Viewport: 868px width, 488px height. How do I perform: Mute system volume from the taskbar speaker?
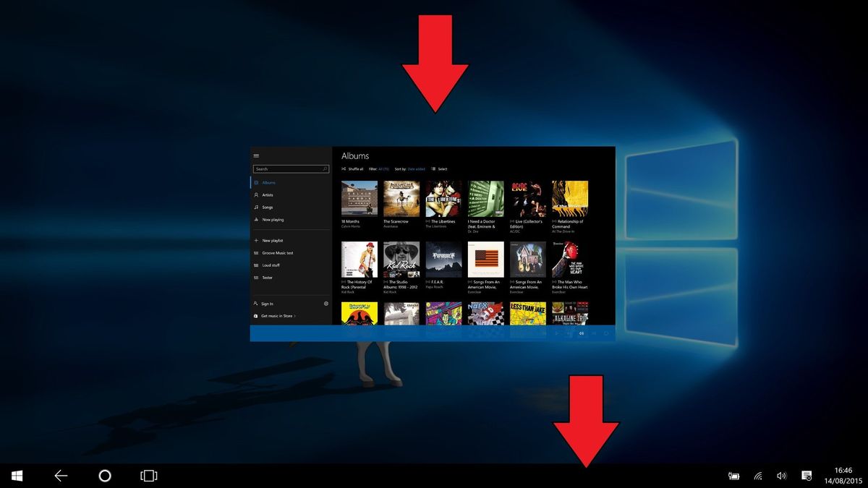(781, 476)
